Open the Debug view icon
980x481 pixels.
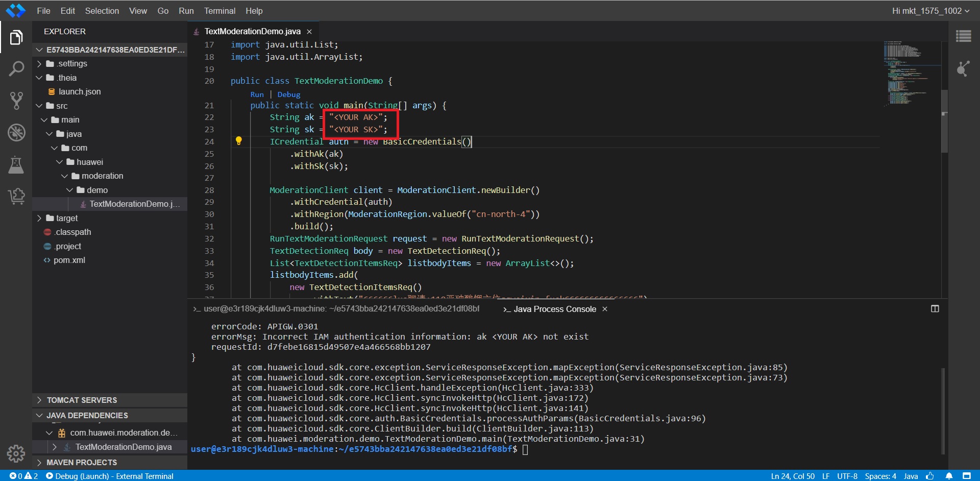[16, 132]
